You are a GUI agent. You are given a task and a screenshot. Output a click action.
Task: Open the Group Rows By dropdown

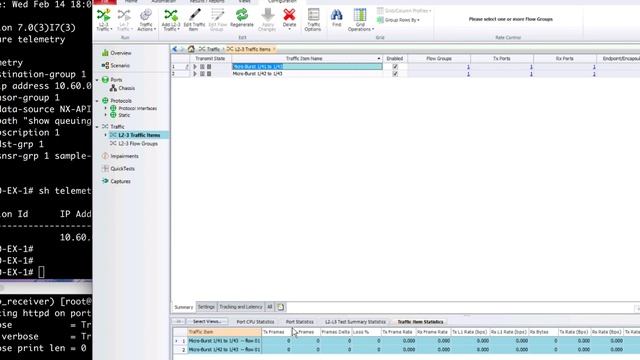398,20
